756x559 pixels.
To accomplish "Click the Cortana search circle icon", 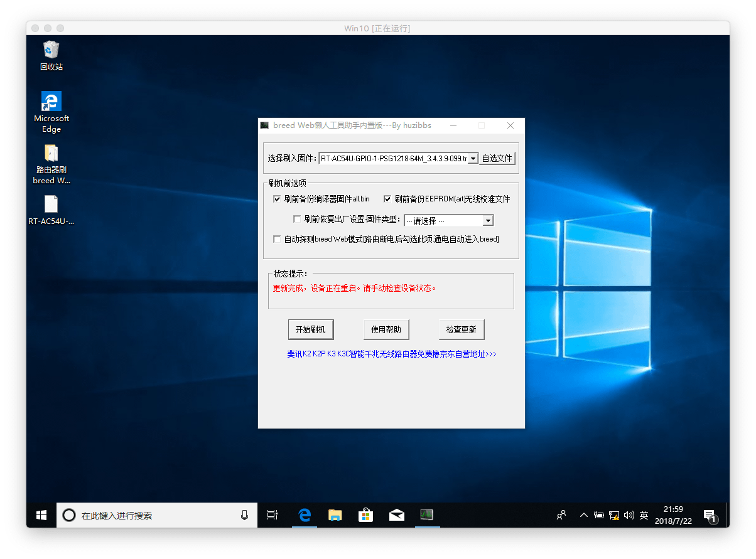I will tap(69, 515).
